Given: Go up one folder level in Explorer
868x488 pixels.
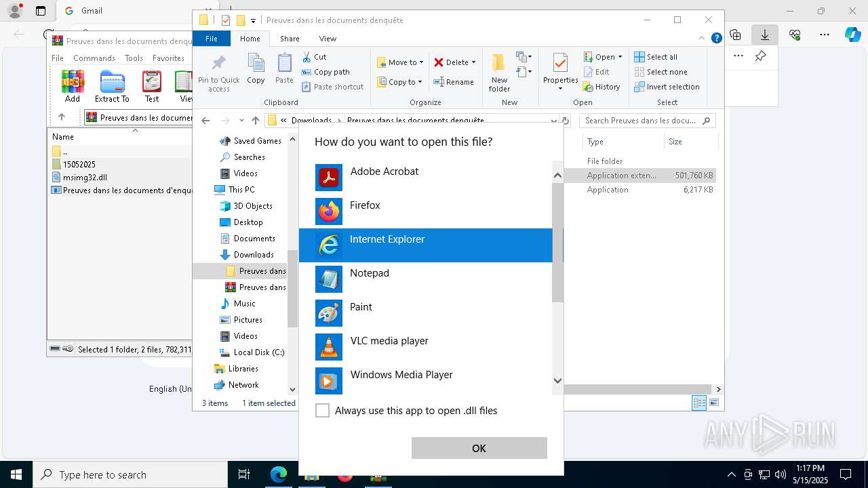Looking at the screenshot, I should click(x=255, y=121).
